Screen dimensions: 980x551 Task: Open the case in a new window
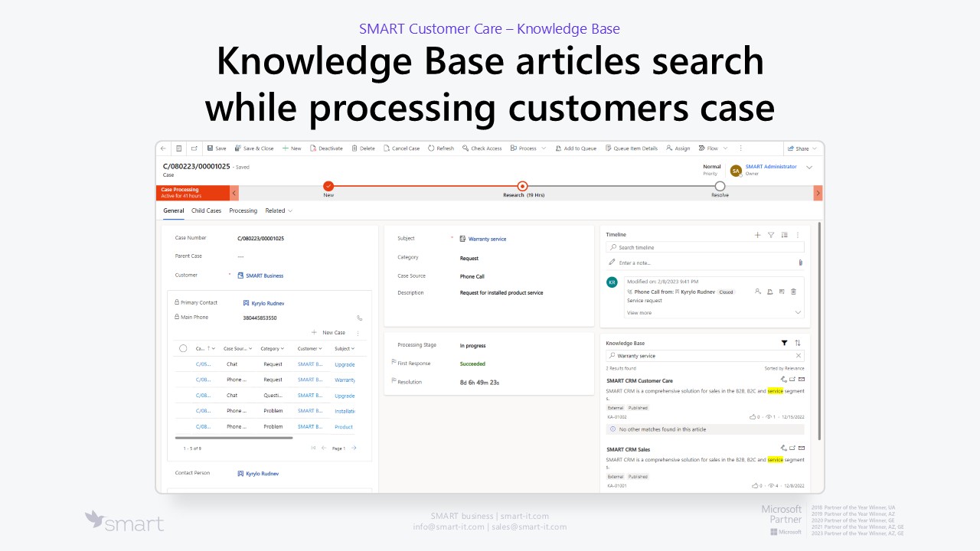194,148
